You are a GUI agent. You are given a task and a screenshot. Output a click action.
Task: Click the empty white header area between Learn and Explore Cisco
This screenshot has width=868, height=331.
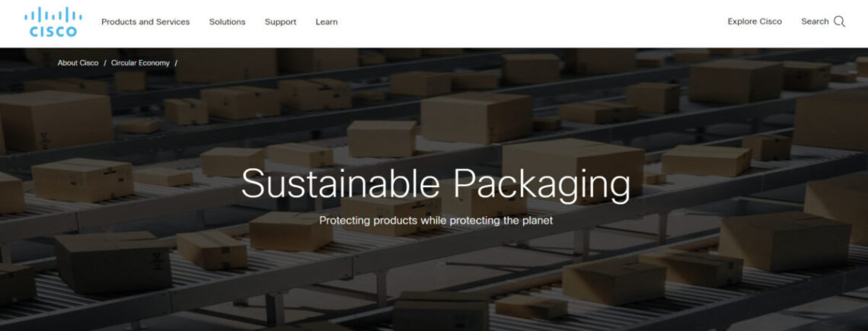point(531,22)
